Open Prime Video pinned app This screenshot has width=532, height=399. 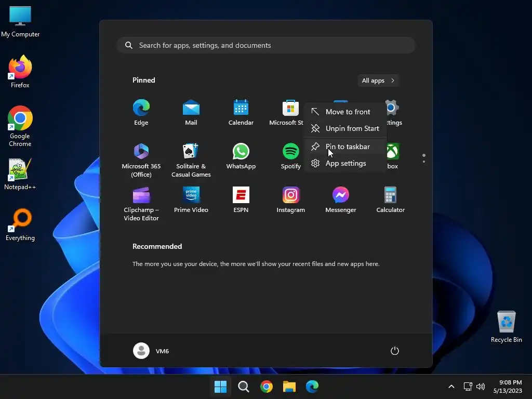point(191,200)
